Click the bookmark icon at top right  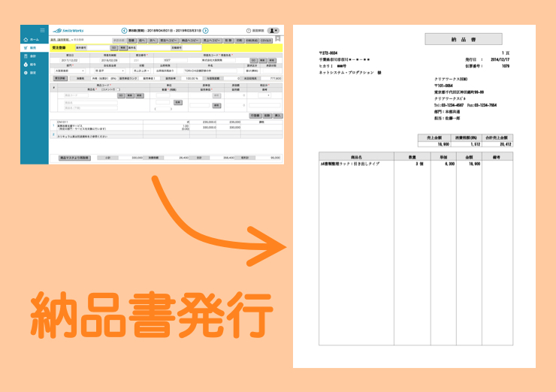click(278, 38)
